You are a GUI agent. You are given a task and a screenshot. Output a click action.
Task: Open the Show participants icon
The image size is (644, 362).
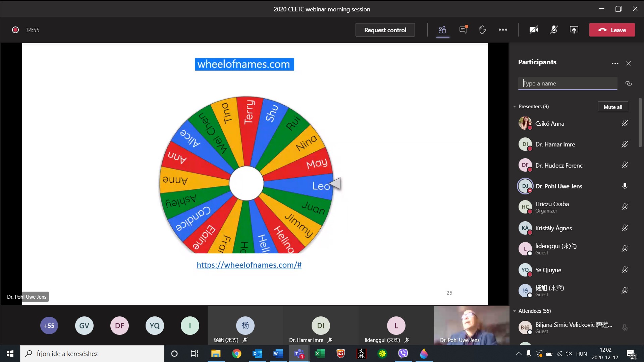(442, 30)
